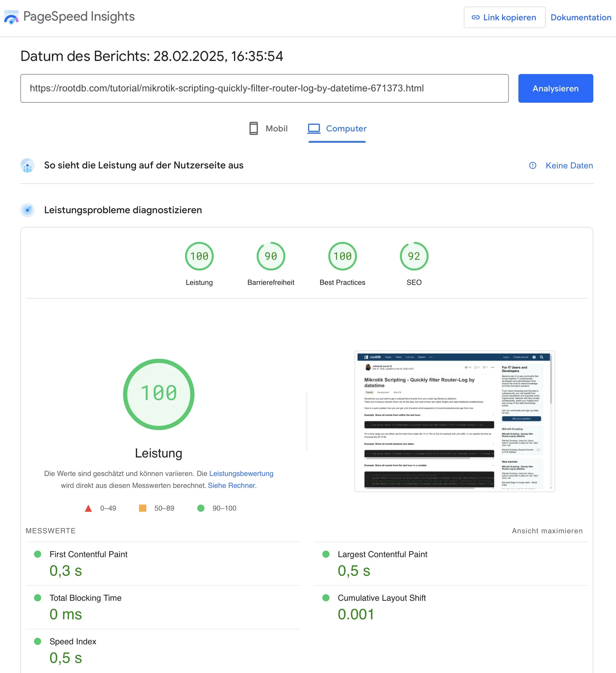
Task: Click Ansicht maximieren to expand metrics
Action: point(547,531)
